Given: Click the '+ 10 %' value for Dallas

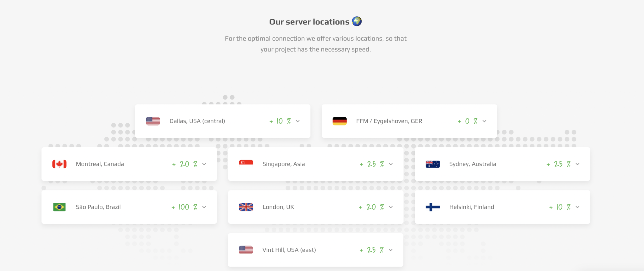Looking at the screenshot, I should click(280, 121).
